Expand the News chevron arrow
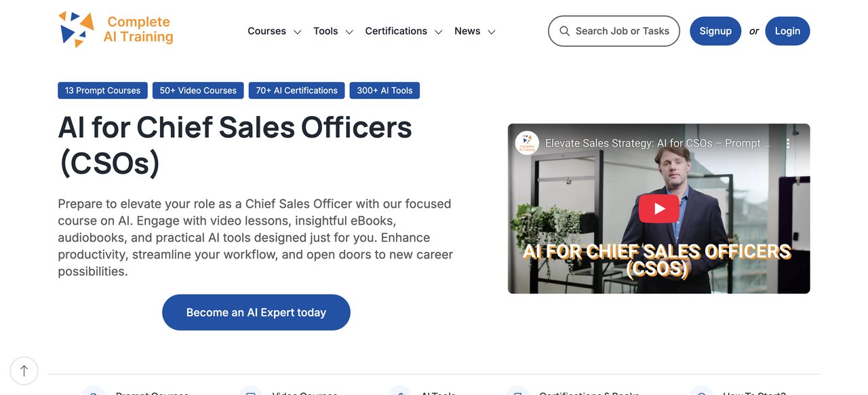This screenshot has height=395, width=868. tap(492, 32)
